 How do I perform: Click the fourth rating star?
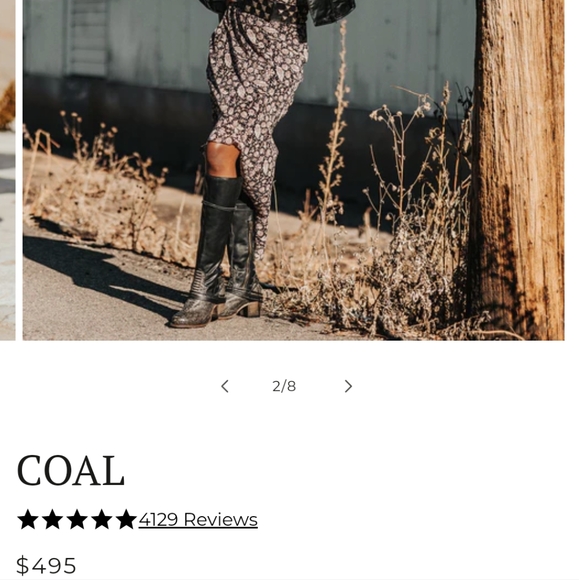102,519
